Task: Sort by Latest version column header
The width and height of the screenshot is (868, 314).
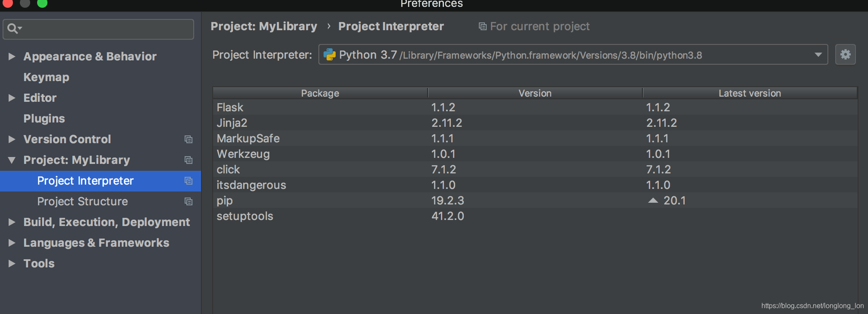Action: point(750,93)
